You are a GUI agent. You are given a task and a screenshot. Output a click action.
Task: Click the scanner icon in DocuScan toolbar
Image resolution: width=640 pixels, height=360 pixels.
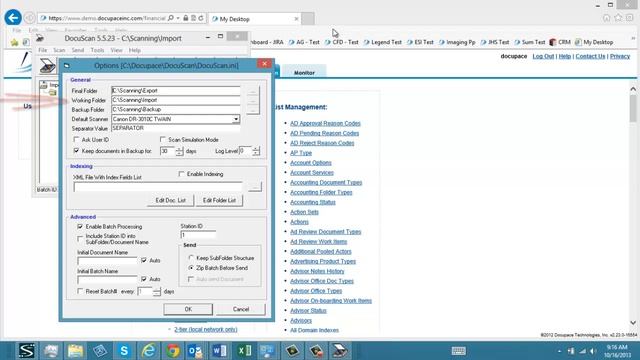coord(47,66)
